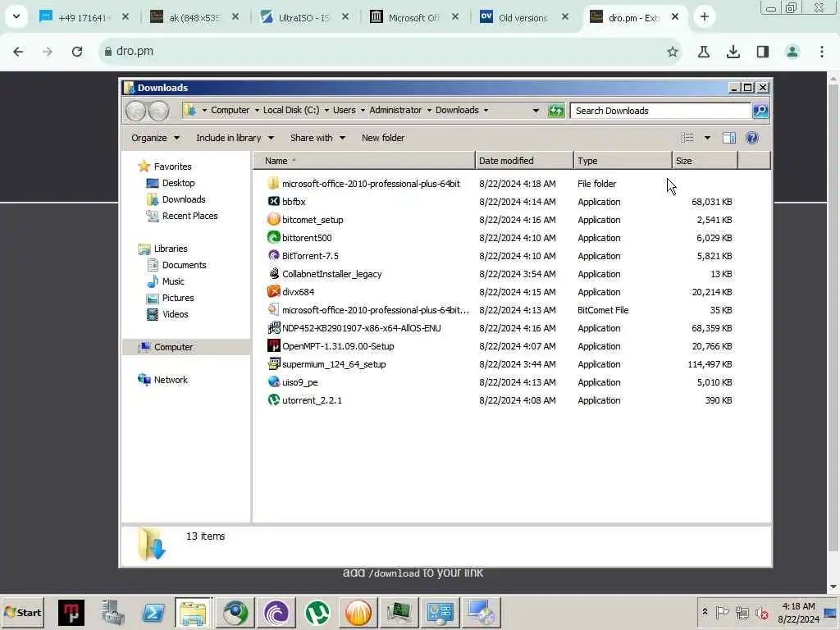Click the New folder button
This screenshot has width=840, height=630.
pyautogui.click(x=383, y=138)
